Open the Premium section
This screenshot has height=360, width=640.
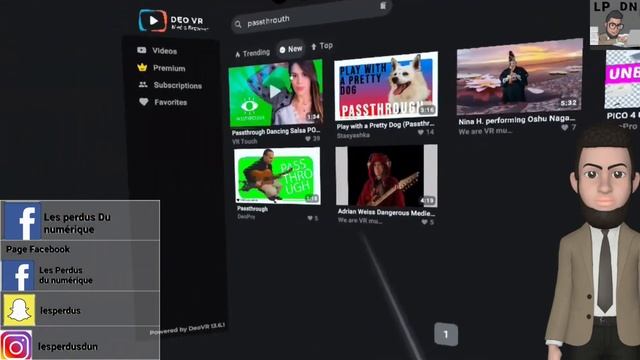tap(162, 68)
